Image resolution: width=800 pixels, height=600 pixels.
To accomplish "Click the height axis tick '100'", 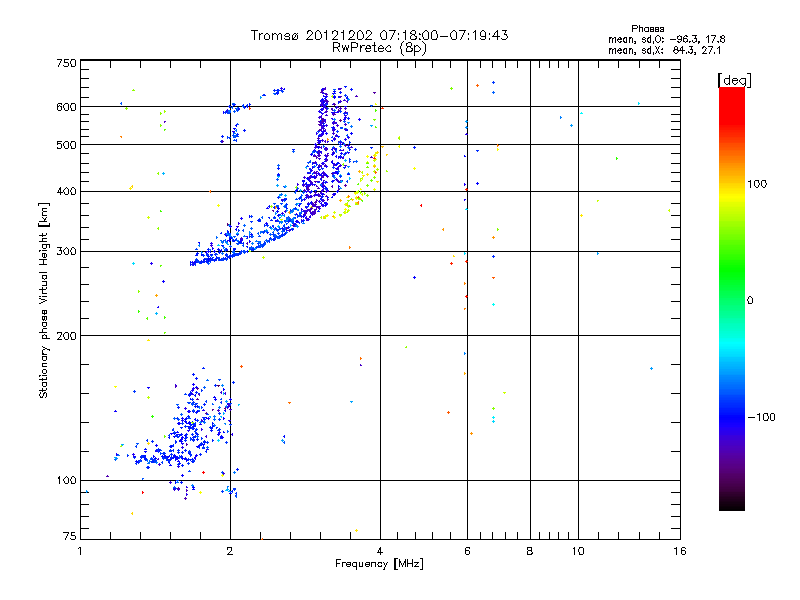I will (x=66, y=480).
